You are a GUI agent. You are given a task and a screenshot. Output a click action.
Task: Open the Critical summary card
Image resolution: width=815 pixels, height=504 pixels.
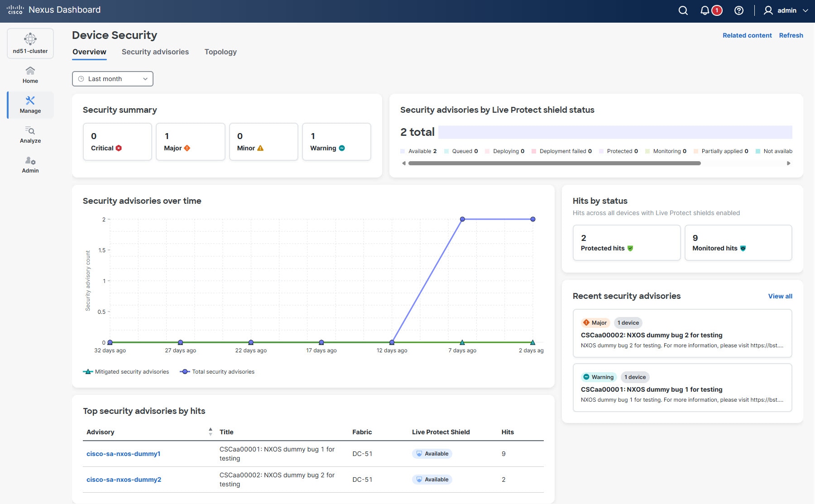pyautogui.click(x=117, y=142)
